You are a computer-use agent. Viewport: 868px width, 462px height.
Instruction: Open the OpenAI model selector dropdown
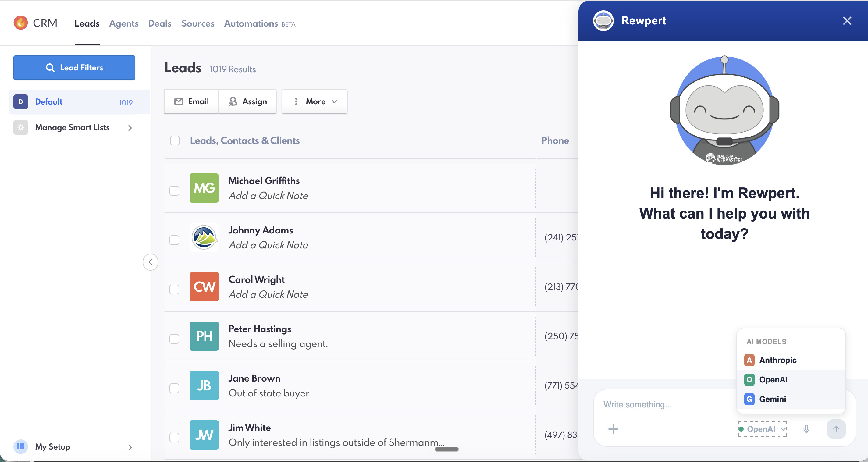point(763,429)
